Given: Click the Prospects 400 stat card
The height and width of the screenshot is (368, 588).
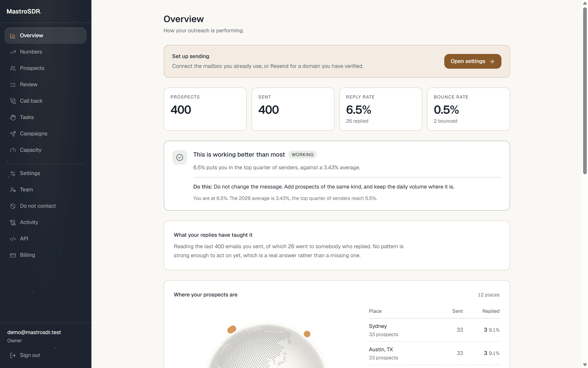Looking at the screenshot, I should (205, 109).
